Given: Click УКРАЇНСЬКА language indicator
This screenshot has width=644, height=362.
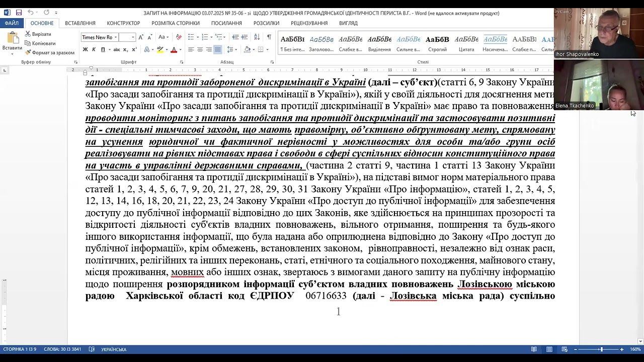Looking at the screenshot, I should tap(114, 349).
